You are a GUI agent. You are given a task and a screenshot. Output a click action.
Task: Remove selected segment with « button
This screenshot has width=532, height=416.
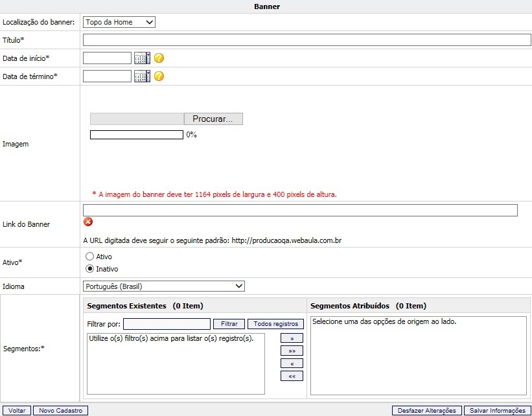pyautogui.click(x=292, y=364)
